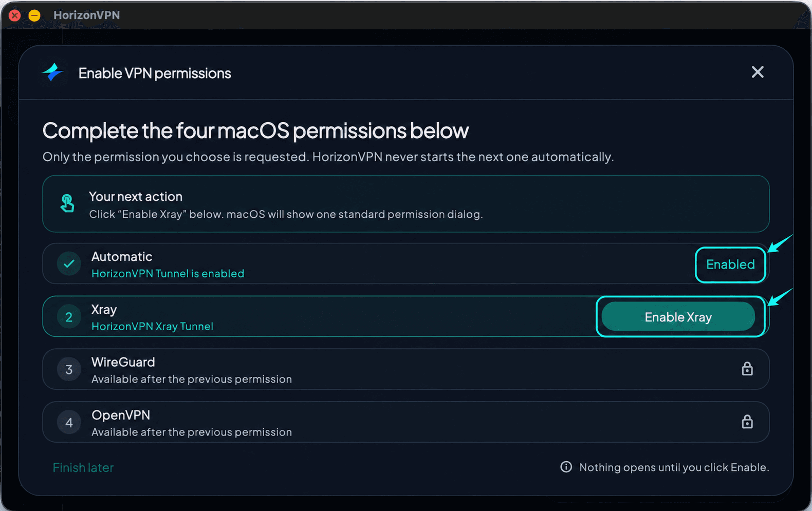Select the OpenVPN permission row
Image resolution: width=812 pixels, height=511 pixels.
[406, 422]
